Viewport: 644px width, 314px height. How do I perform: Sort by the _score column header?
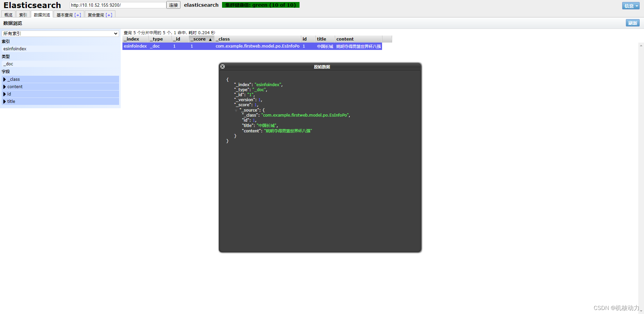pyautogui.click(x=202, y=39)
